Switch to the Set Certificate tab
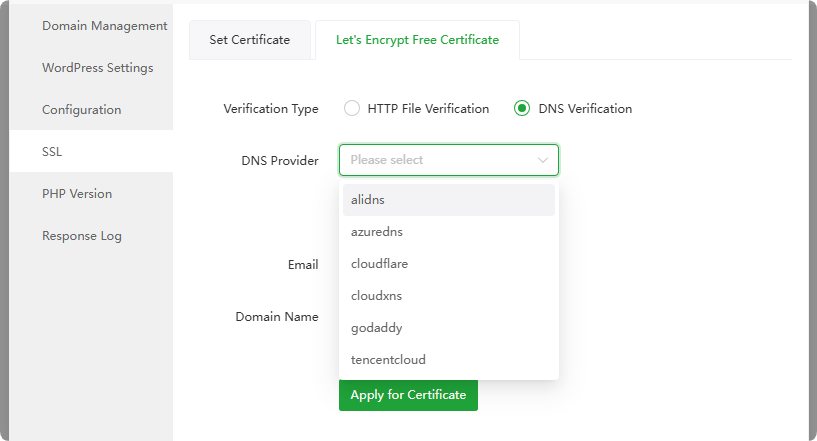817x441 pixels. (250, 40)
